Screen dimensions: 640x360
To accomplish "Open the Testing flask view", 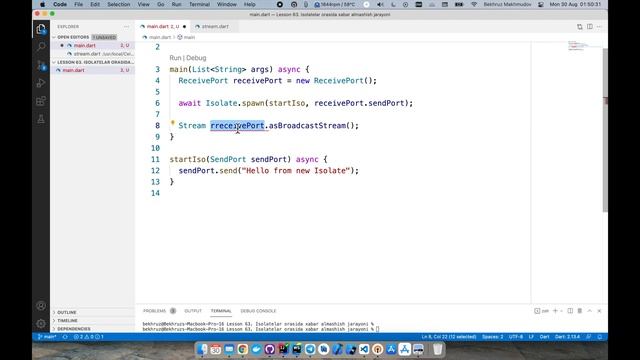I will [x=41, y=119].
